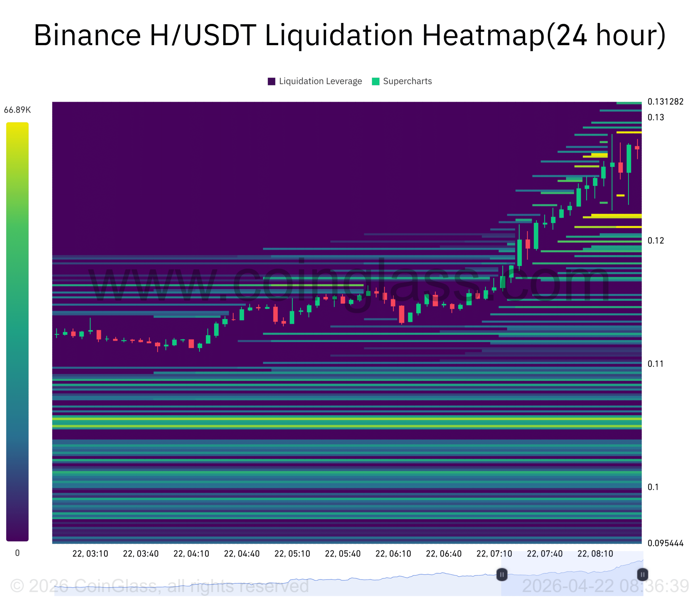Click the 0 scale minimum label
The width and height of the screenshot is (700, 601).
tap(17, 553)
